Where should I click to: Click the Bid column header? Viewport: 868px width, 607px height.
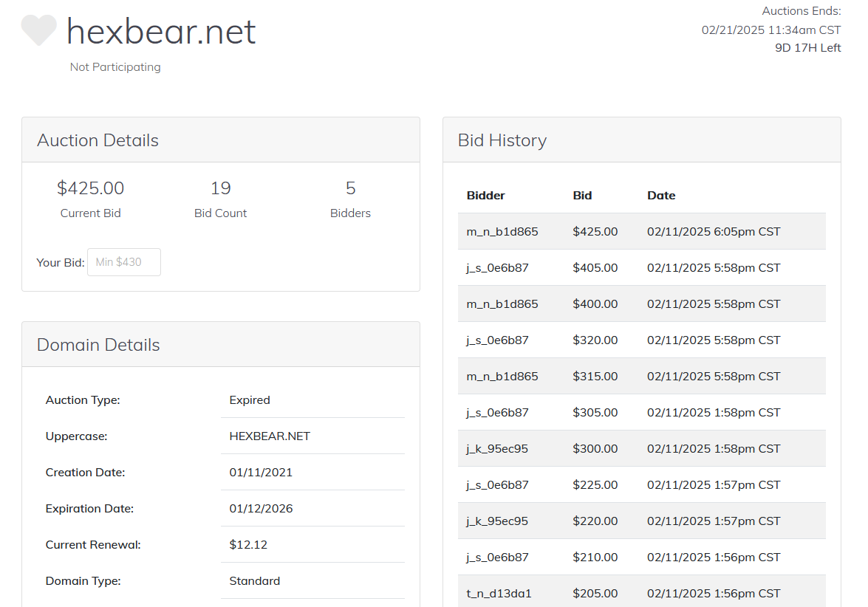(582, 196)
